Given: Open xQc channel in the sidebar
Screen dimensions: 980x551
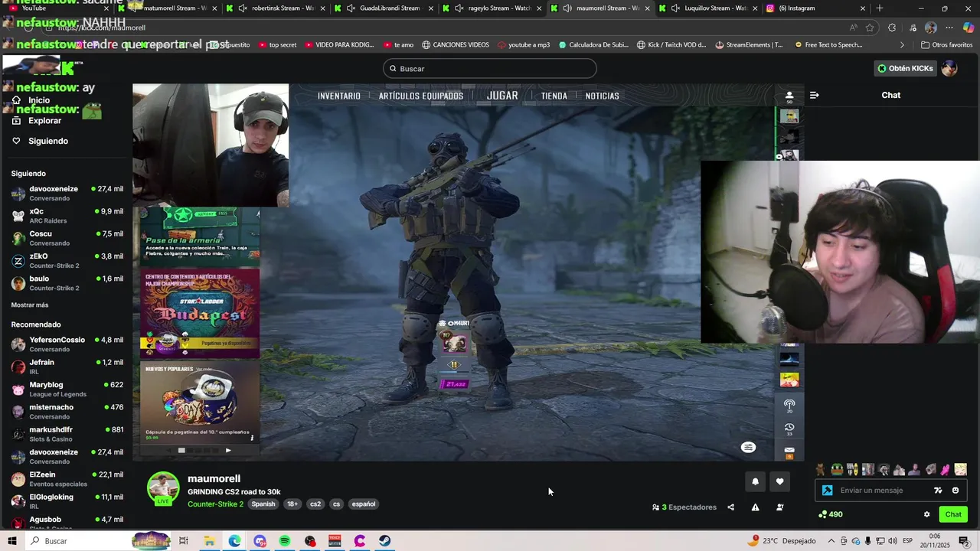Looking at the screenshot, I should click(67, 216).
